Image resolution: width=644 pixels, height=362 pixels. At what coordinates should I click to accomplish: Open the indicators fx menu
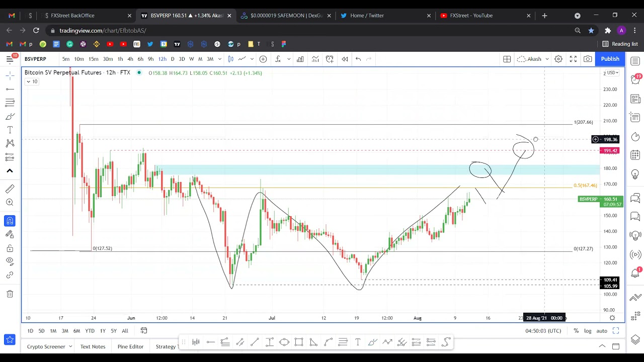click(278, 59)
